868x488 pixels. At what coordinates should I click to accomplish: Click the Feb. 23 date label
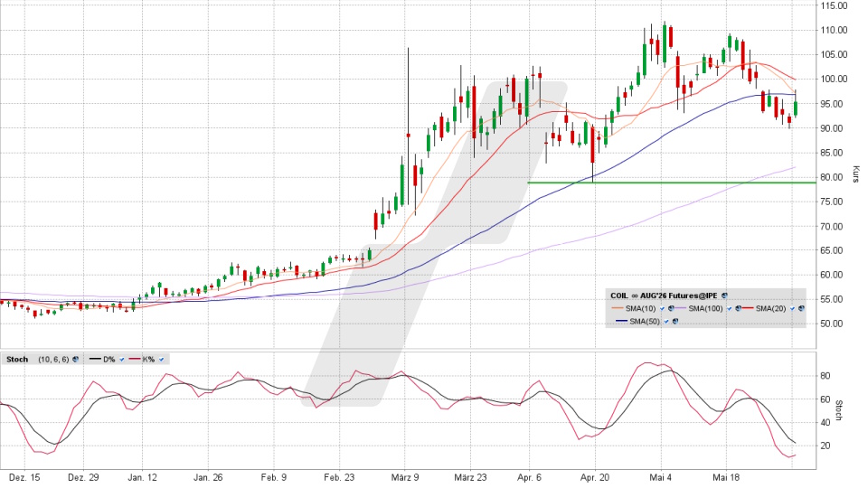coord(339,477)
